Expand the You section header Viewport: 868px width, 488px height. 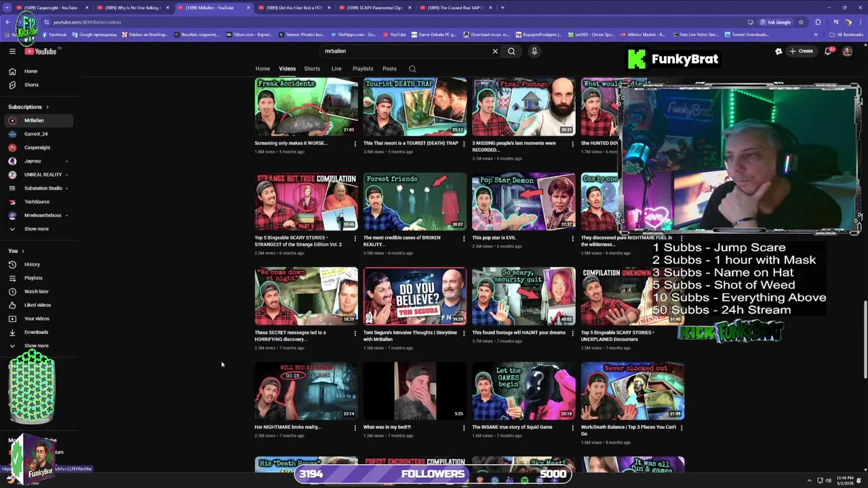point(16,251)
